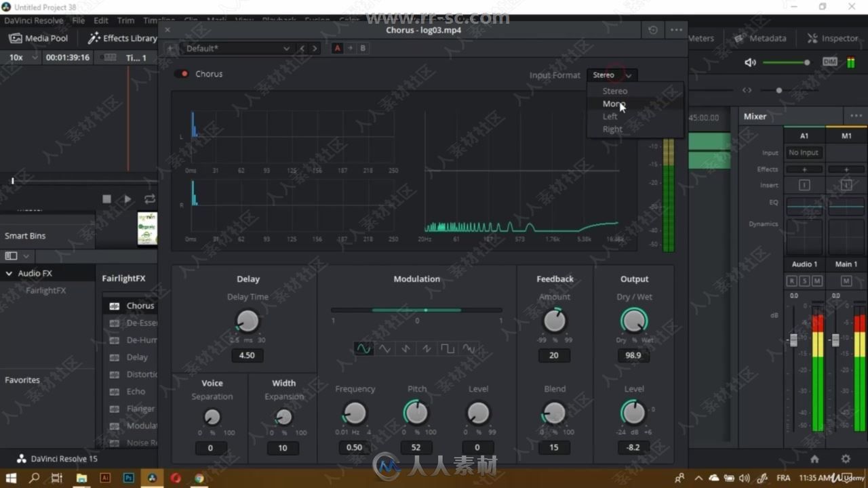
Task: Open the Default* preset dropdown
Action: (237, 48)
